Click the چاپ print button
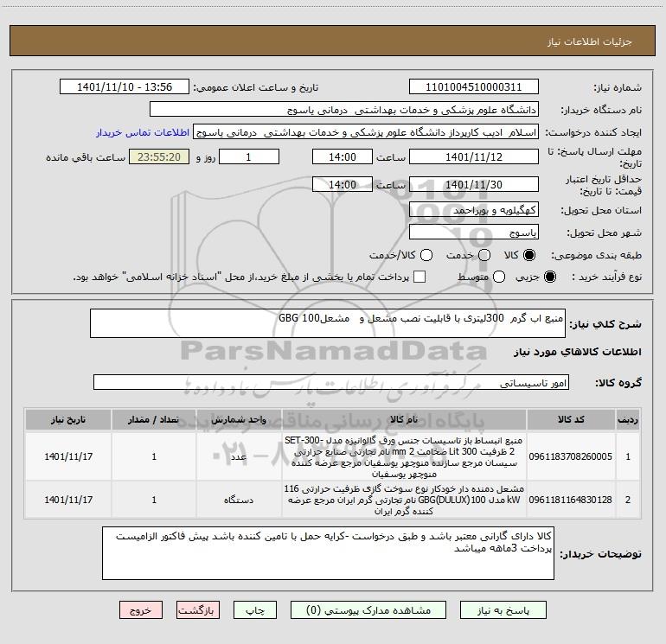The width and height of the screenshot is (666, 644). pos(255,610)
